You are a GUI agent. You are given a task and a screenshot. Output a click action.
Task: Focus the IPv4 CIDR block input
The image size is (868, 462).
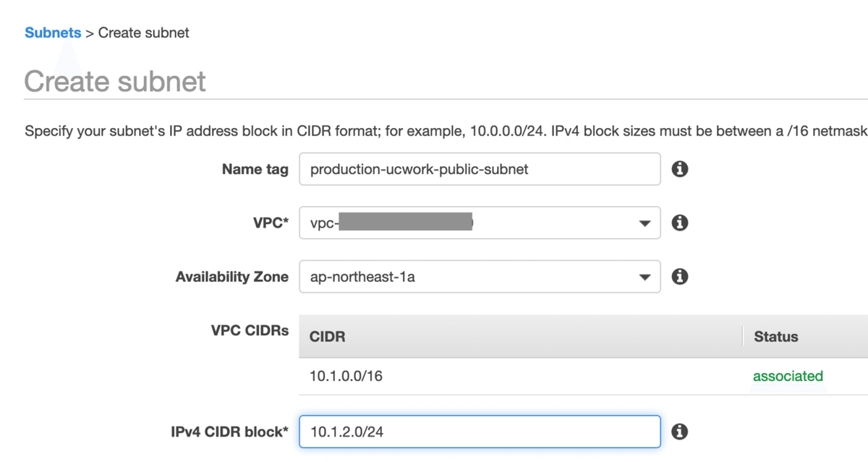pos(479,432)
